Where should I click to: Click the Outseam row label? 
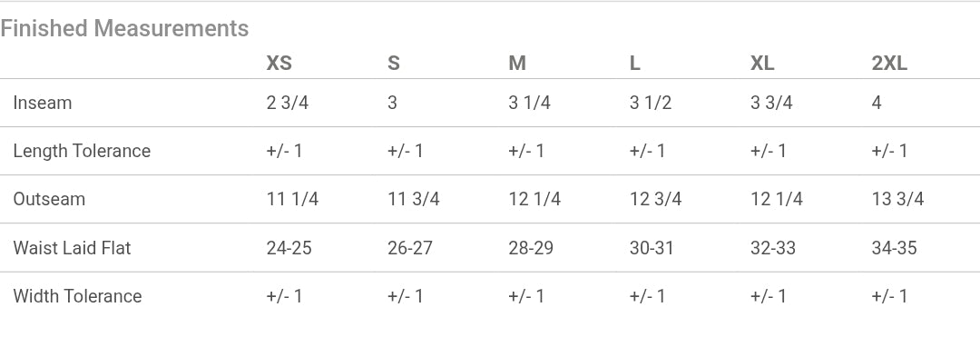point(49,199)
